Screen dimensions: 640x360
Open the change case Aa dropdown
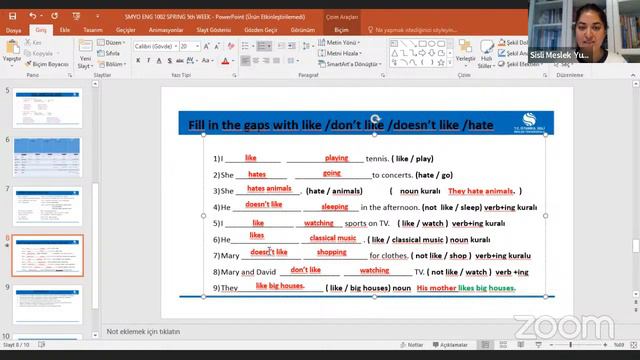point(207,61)
